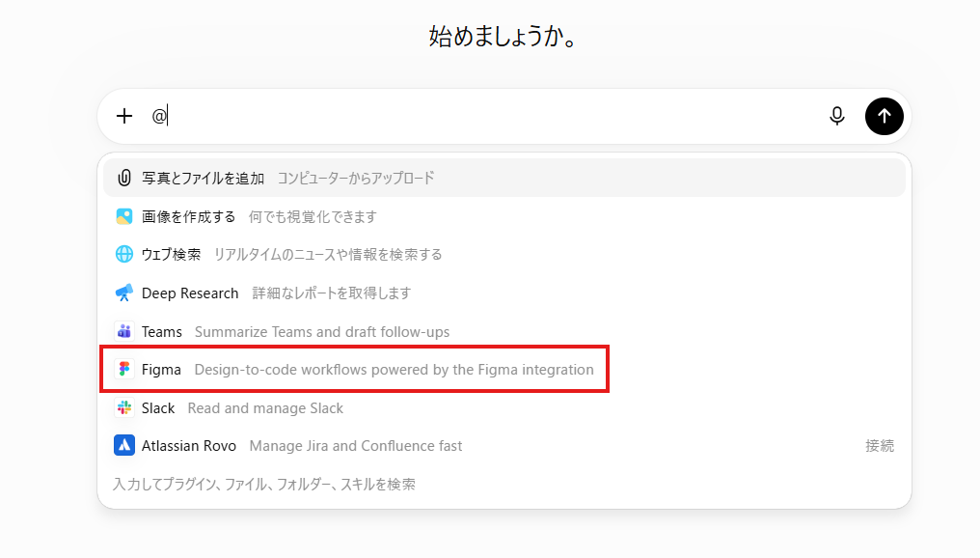Screen dimensions: 980x558
Task: Choose Figma design-to-code integration
Action: tap(504, 369)
